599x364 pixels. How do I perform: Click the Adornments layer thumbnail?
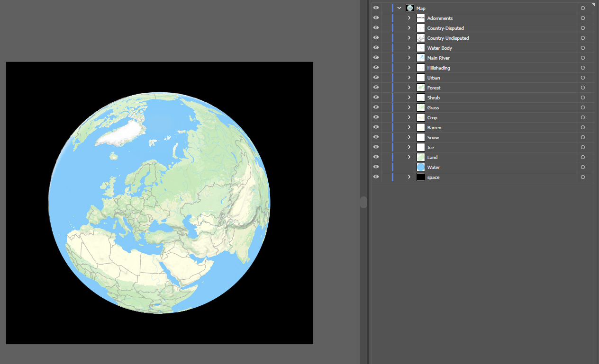(421, 18)
